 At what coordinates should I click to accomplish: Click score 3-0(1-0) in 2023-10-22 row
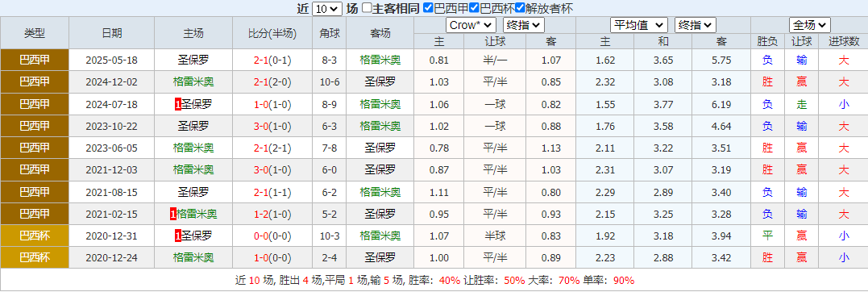pos(272,126)
